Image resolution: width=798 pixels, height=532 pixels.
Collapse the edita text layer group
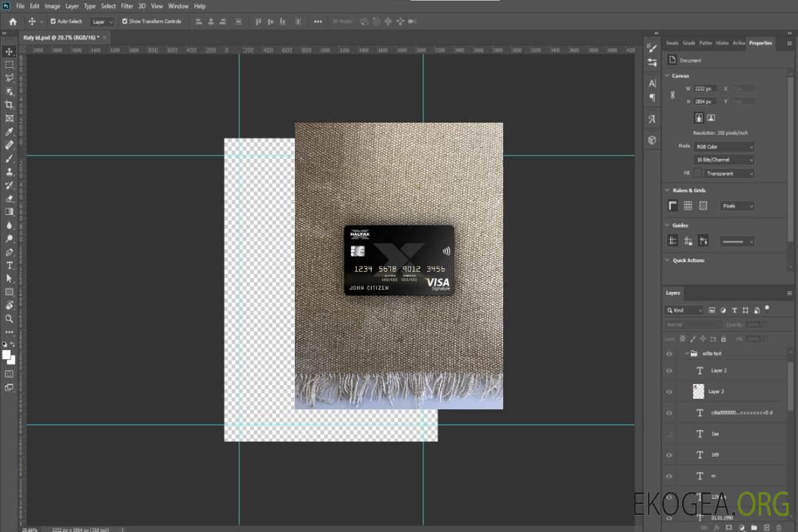coord(683,354)
